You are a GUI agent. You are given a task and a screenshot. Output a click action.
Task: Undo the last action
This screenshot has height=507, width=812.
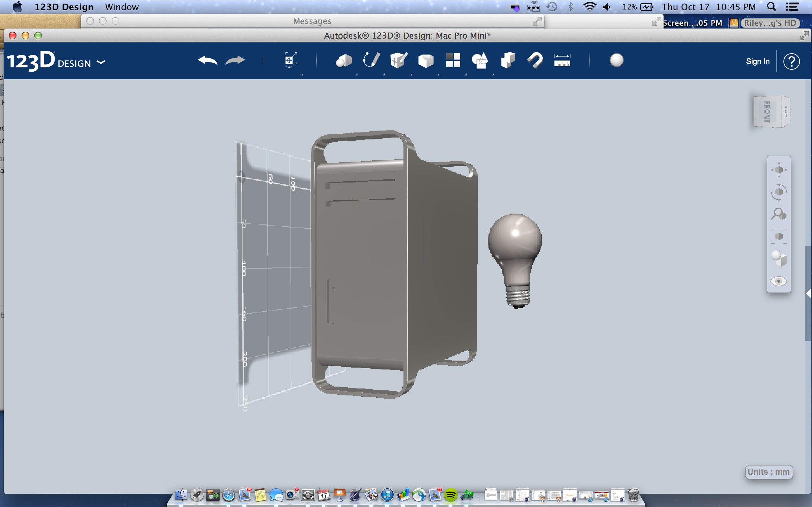click(x=207, y=60)
